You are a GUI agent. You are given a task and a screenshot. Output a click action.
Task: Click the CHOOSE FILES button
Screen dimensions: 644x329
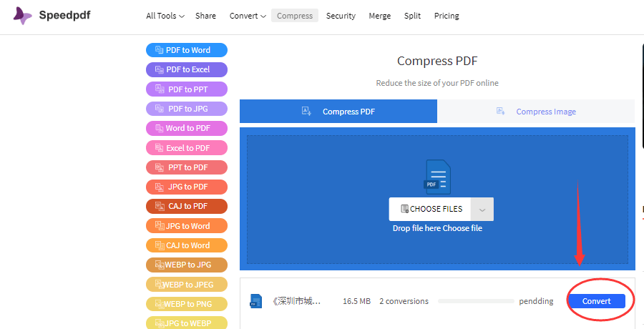[x=431, y=210]
